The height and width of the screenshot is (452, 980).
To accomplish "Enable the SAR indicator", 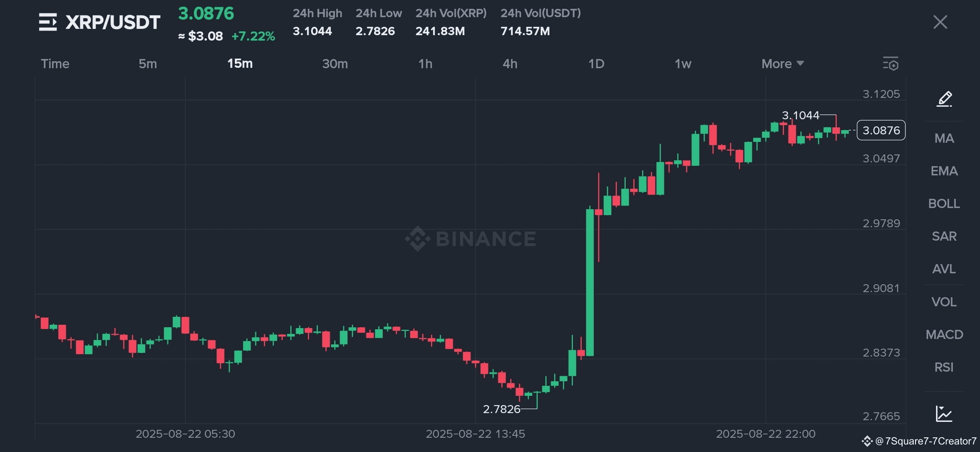I will coord(944,236).
